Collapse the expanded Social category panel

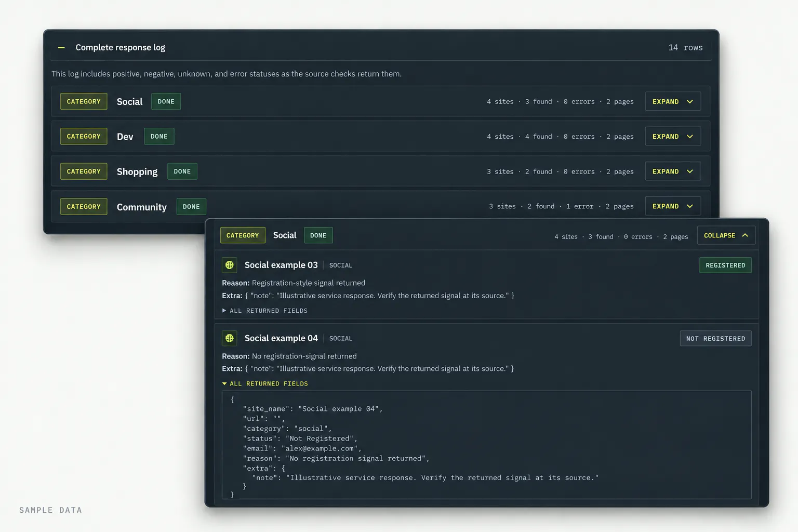click(x=726, y=235)
